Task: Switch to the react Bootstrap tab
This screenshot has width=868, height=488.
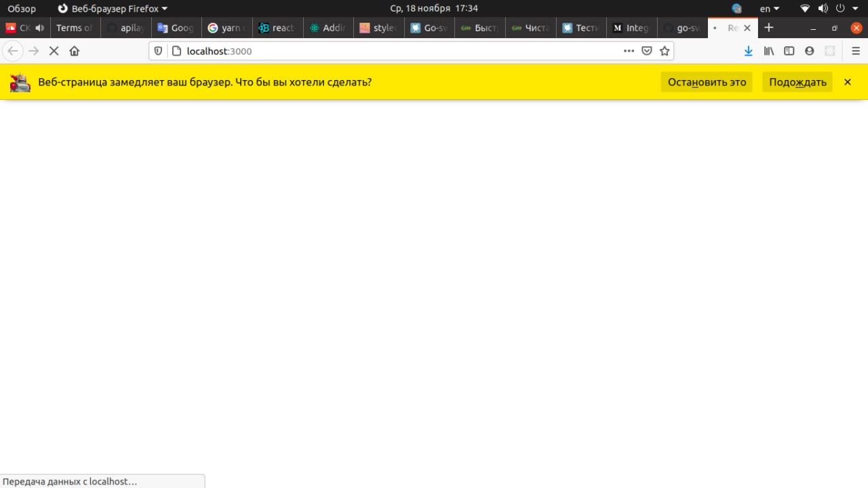Action: pos(278,28)
